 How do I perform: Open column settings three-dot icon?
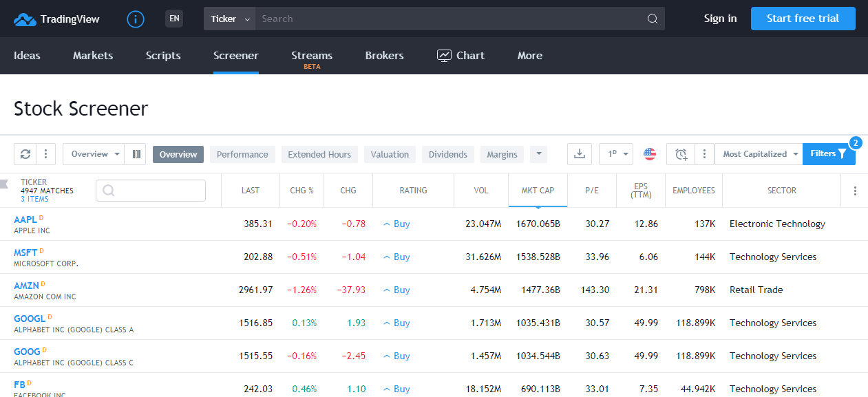point(855,191)
